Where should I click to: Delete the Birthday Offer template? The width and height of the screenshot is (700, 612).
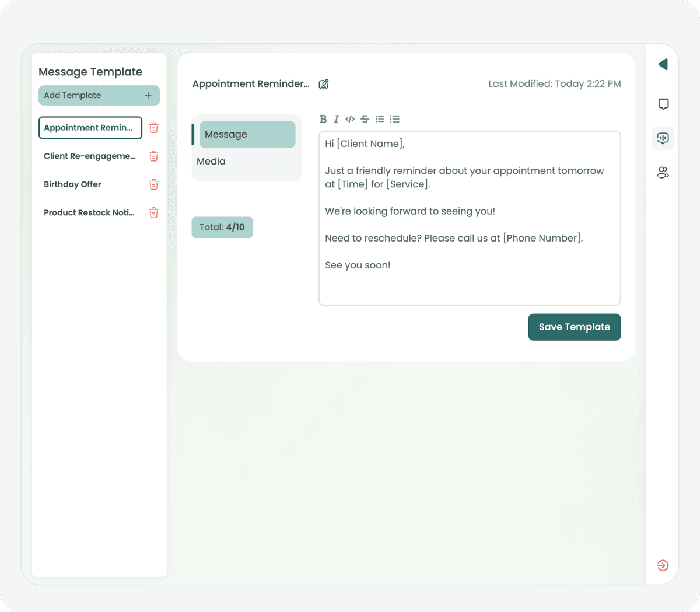[x=153, y=184]
